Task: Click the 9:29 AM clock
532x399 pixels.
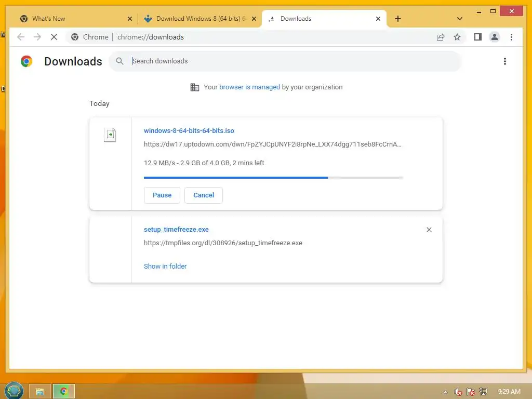Action: click(509, 392)
